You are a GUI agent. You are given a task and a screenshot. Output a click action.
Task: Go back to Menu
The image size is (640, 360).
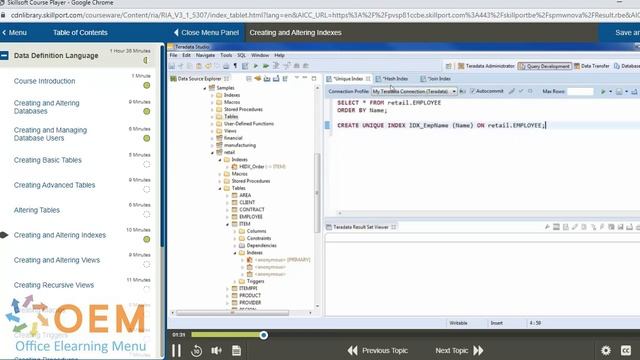click(14, 32)
